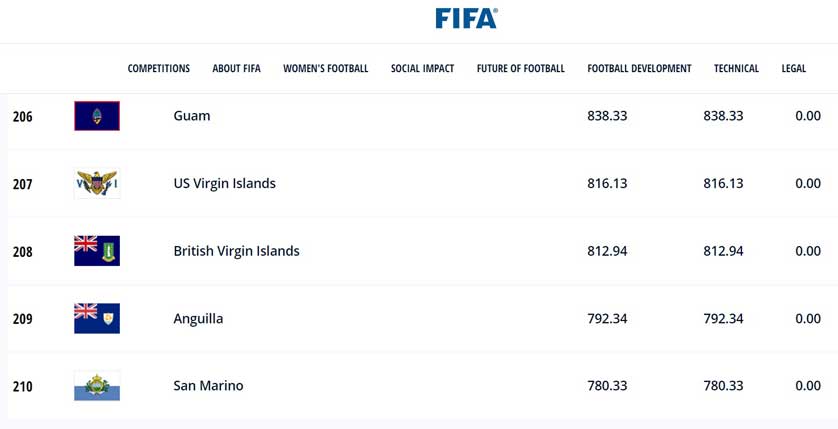Viewport: 838px width, 429px height.
Task: Open Future of Football menu item
Action: [520, 69]
